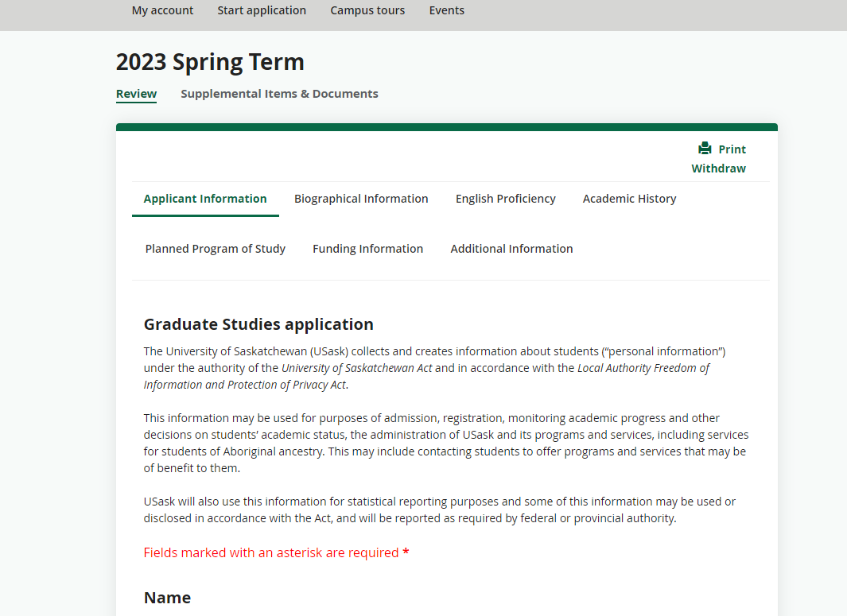Open My account
Screen dimensions: 847x616
[162, 10]
